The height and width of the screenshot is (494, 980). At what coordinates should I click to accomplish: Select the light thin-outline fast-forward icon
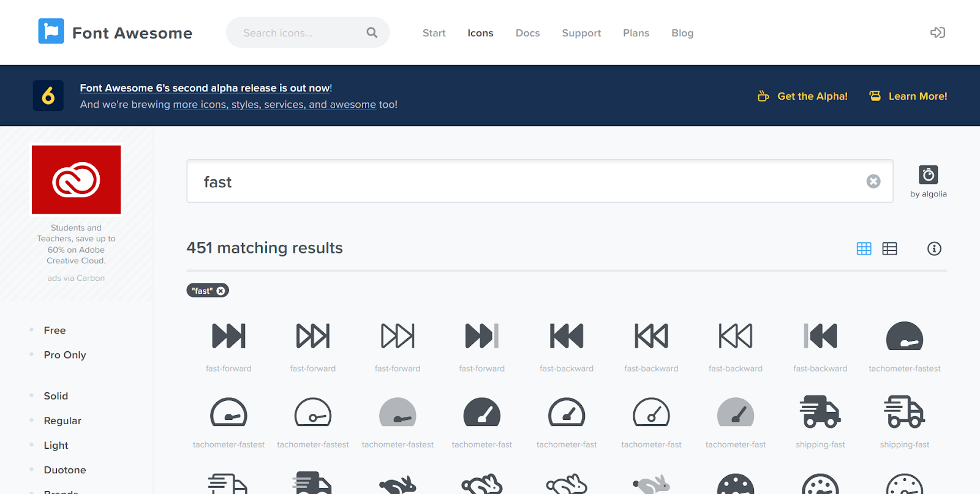(398, 336)
